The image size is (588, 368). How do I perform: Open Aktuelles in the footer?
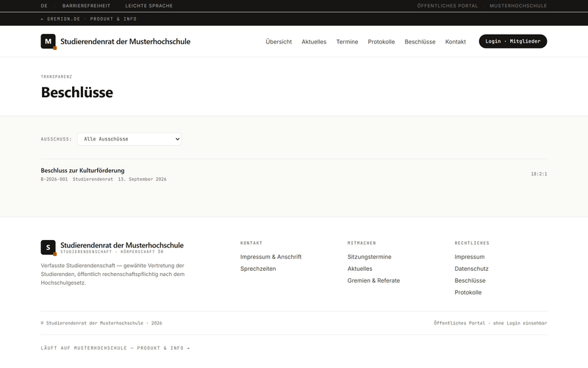tap(359, 269)
